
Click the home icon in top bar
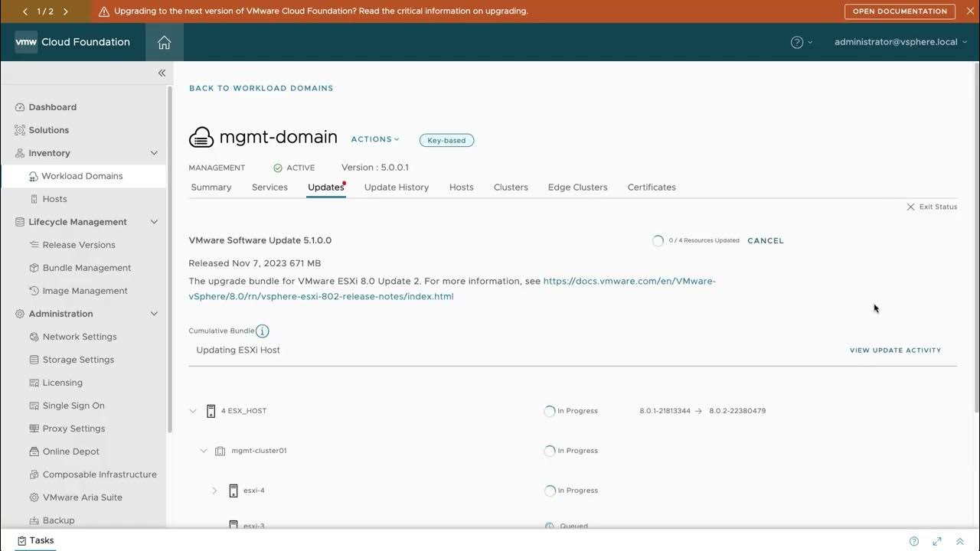point(164,42)
